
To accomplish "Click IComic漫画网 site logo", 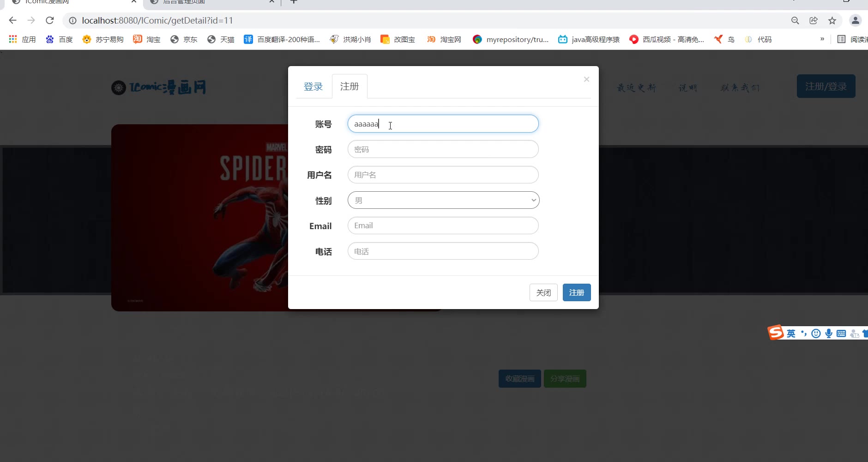I will pos(159,87).
